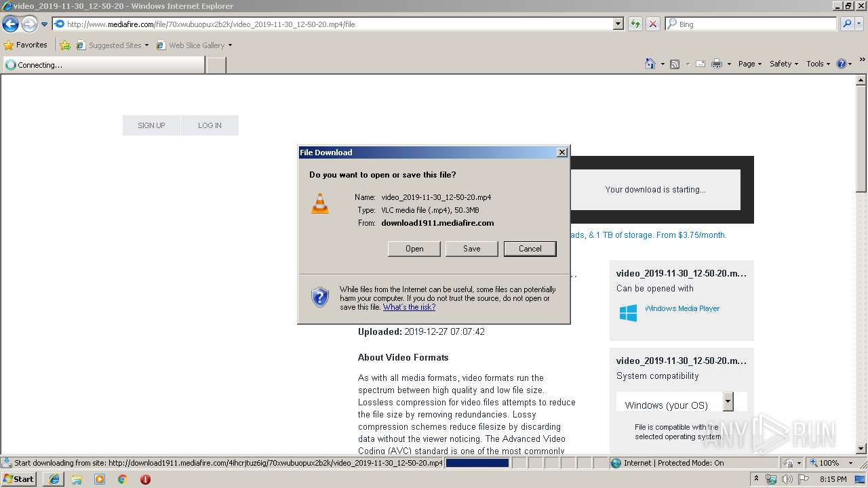Click the Home page icon

650,64
